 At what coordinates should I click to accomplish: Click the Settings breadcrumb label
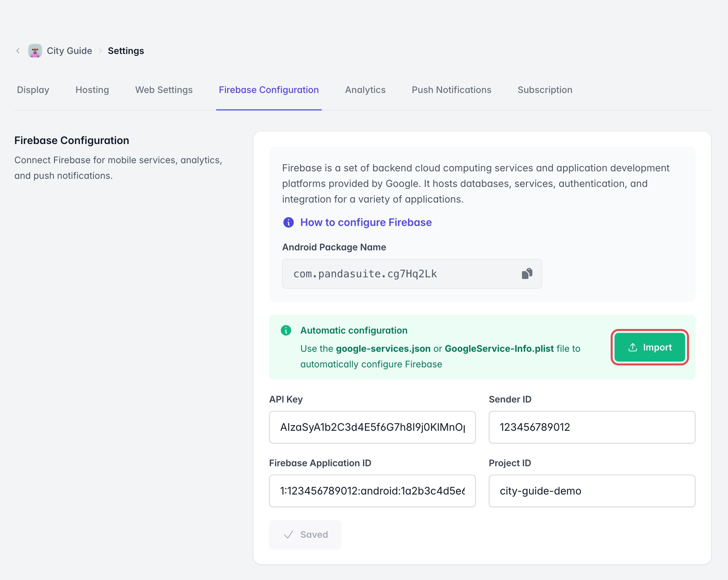coord(126,51)
